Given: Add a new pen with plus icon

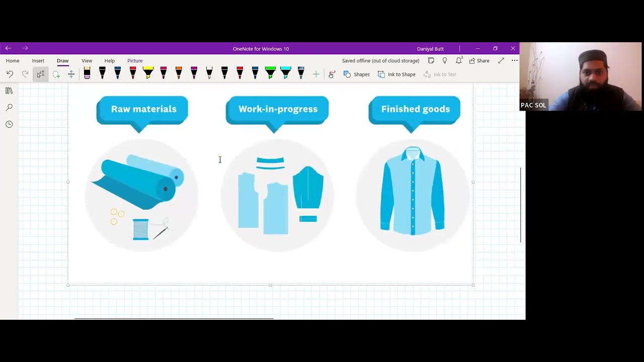Looking at the screenshot, I should click(x=316, y=74).
